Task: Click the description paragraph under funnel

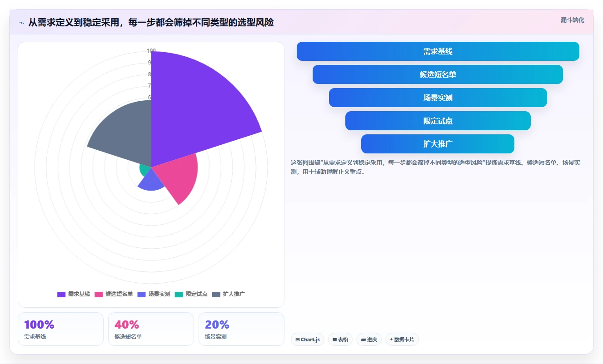Action: point(435,167)
